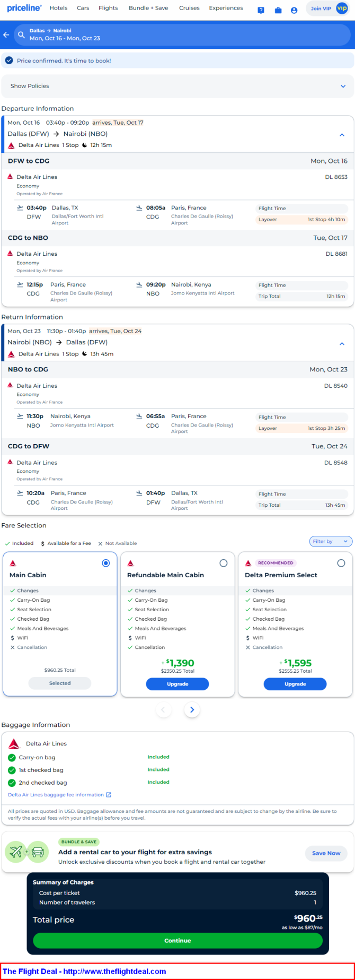Open the Experiences menu item
The height and width of the screenshot is (980, 355).
(226, 8)
